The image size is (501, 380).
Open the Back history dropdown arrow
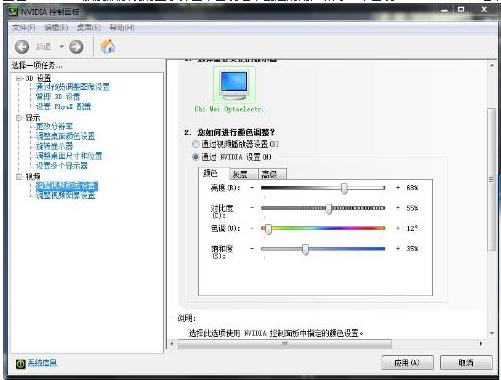click(62, 46)
